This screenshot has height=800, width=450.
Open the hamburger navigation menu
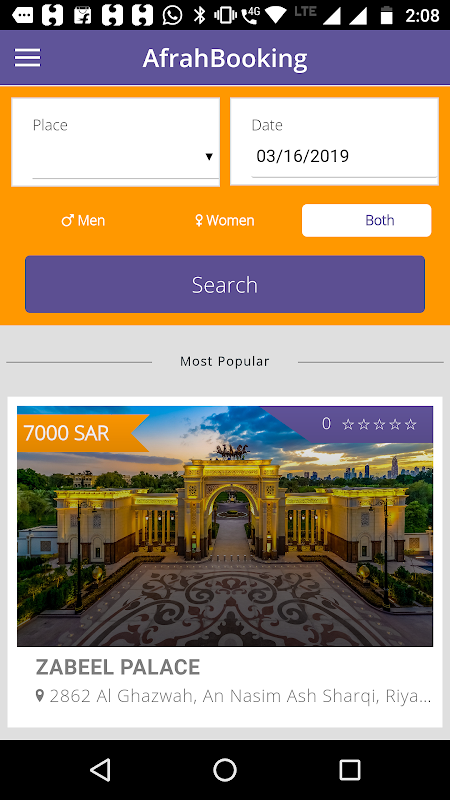click(x=27, y=58)
